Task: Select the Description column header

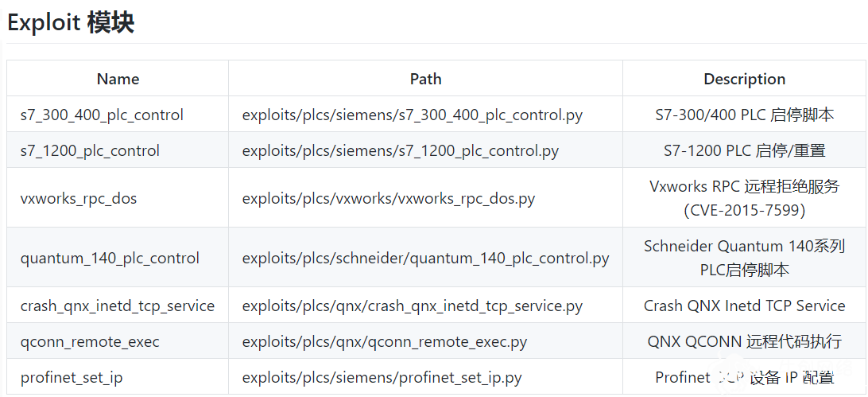Action: tap(745, 79)
